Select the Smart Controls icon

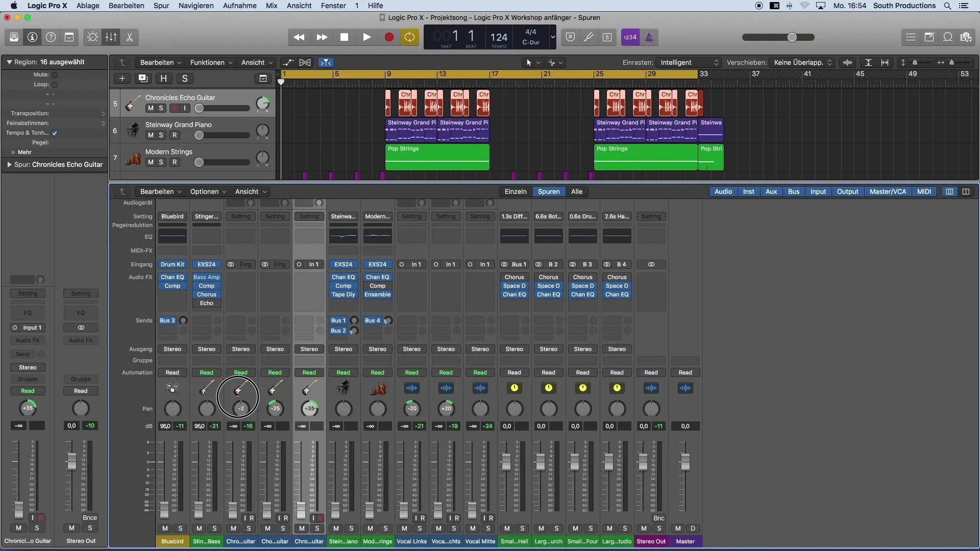[93, 37]
